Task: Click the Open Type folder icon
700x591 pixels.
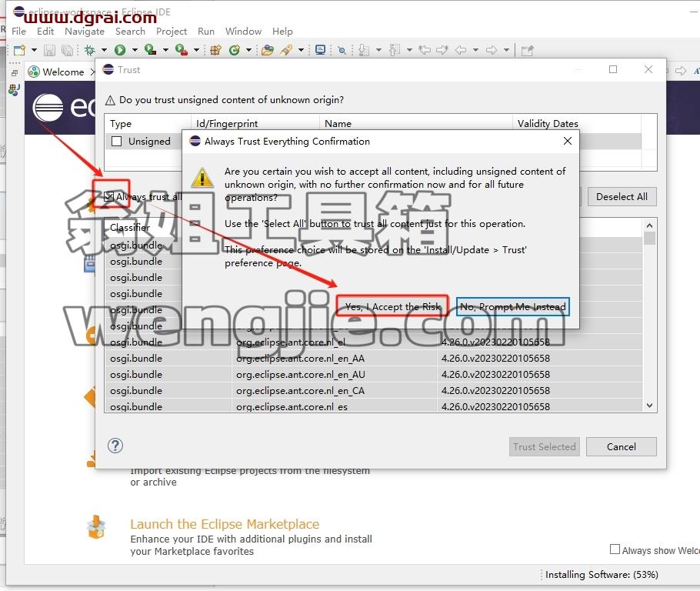Action: pyautogui.click(x=268, y=50)
